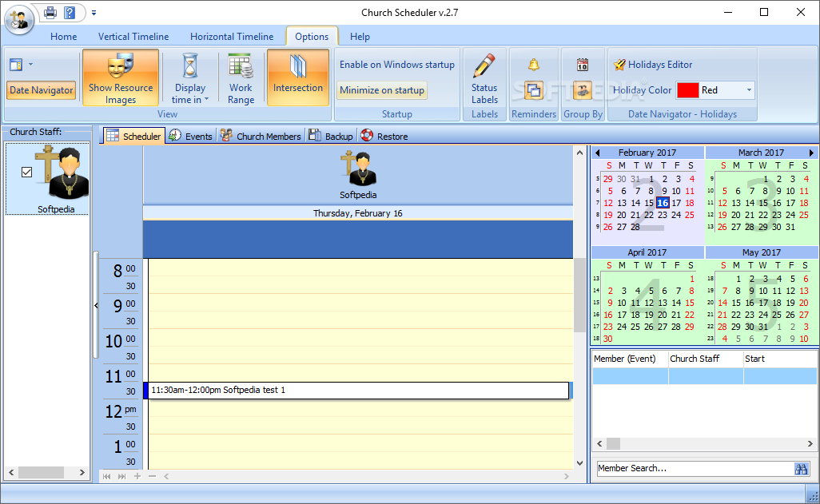Select the Options ribbon tab
Viewport: 820px width, 504px height.
coord(312,37)
